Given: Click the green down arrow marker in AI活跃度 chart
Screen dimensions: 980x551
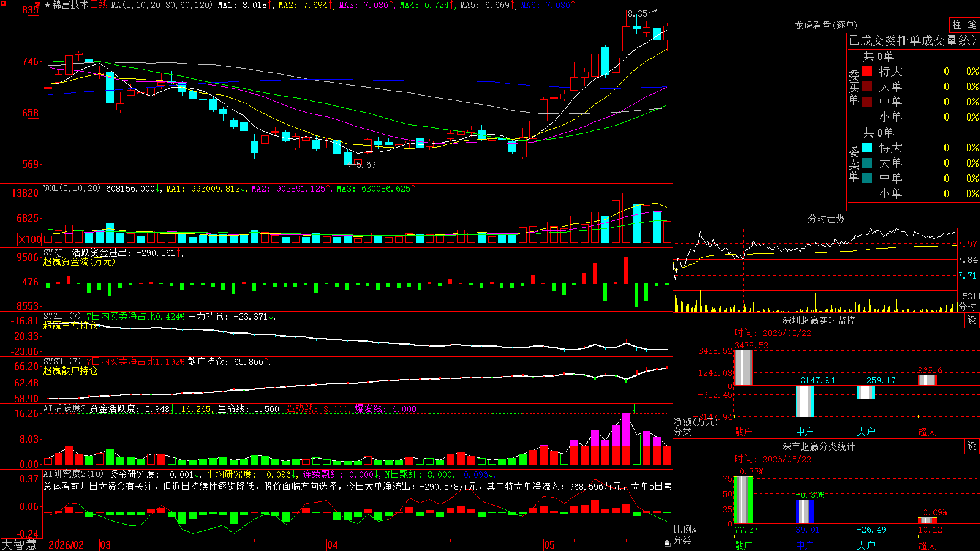Looking at the screenshot, I should [635, 409].
